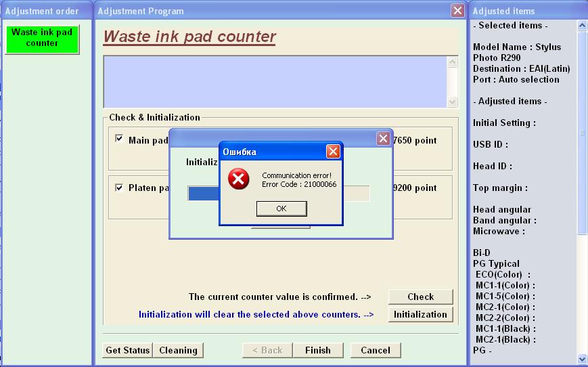Select Waste ink pad counter item
Viewport: 588px width, 367px height.
42,39
